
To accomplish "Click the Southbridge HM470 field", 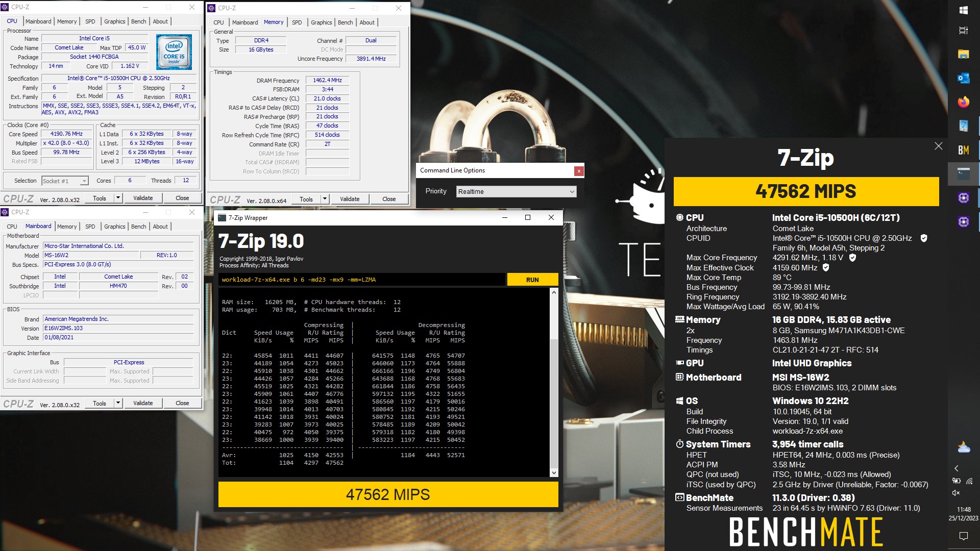I will point(118,286).
